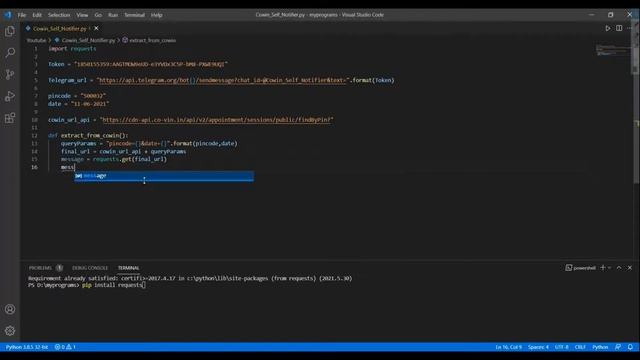Click the pincode assignment on line 7
Image resolution: width=640 pixels, height=360 pixels.
(77, 96)
